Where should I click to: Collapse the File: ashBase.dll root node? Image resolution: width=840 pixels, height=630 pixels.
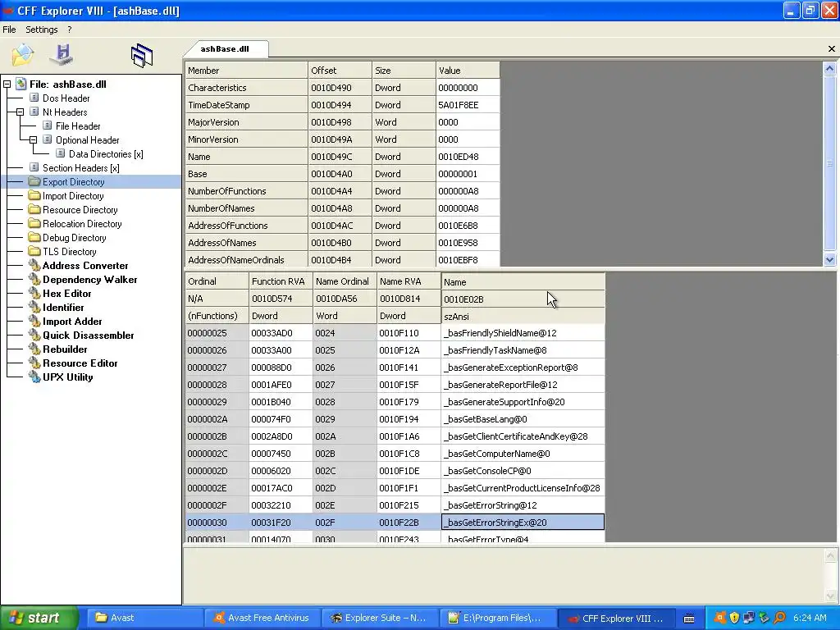point(7,84)
